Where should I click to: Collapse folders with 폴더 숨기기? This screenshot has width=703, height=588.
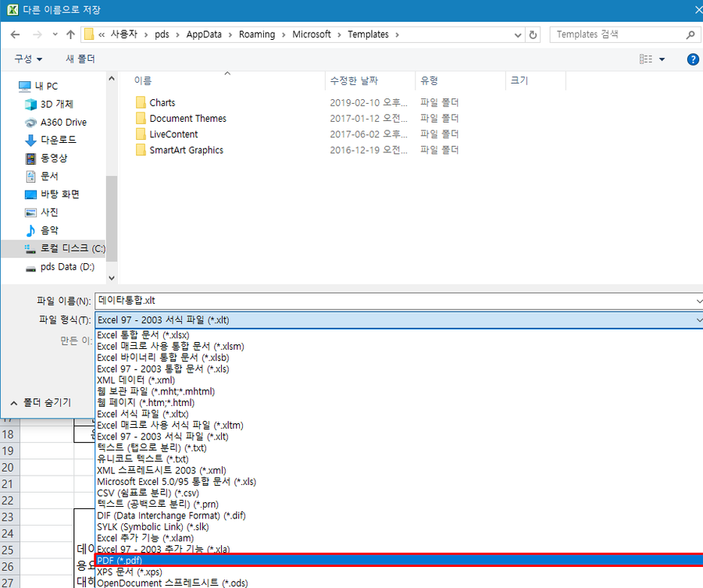coord(41,403)
